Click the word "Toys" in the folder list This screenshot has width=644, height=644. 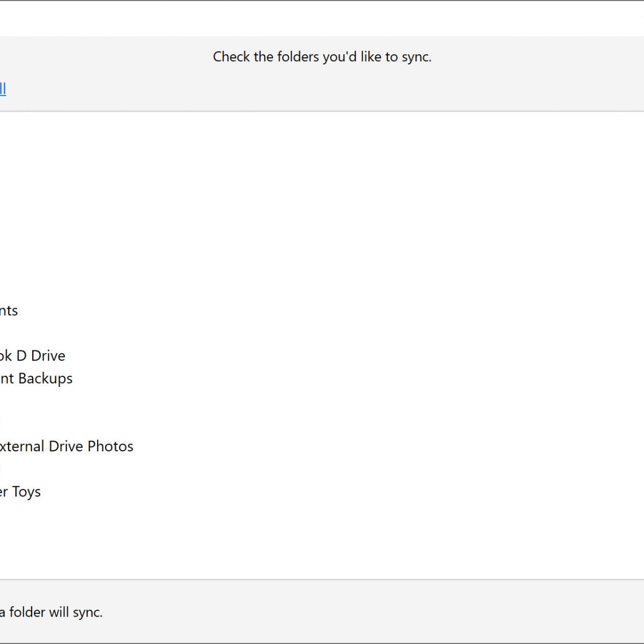point(26,492)
